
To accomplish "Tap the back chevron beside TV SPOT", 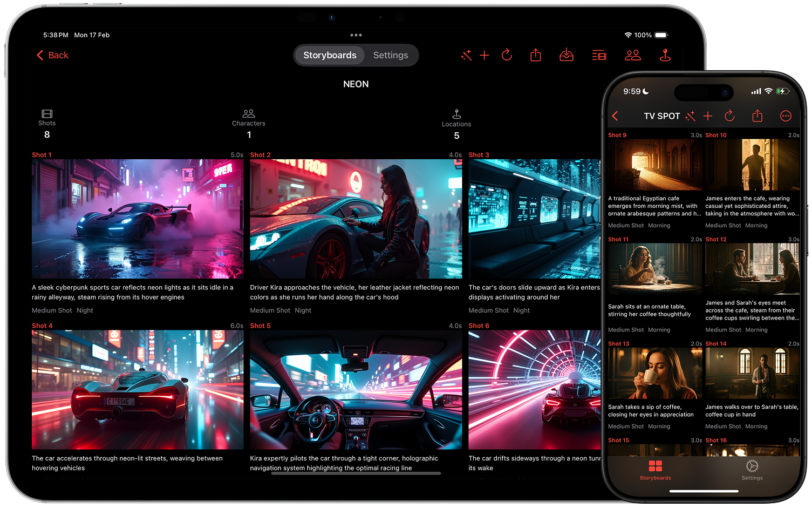I will coord(615,116).
